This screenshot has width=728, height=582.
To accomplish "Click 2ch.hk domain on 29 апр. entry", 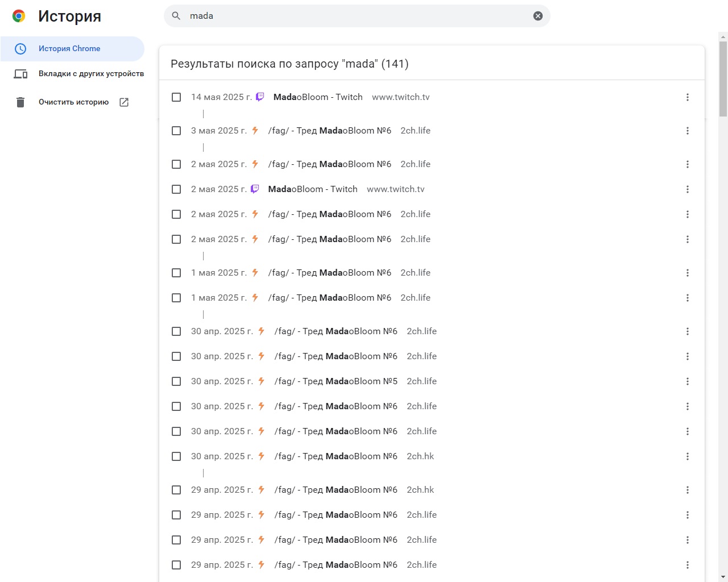I will 420,490.
